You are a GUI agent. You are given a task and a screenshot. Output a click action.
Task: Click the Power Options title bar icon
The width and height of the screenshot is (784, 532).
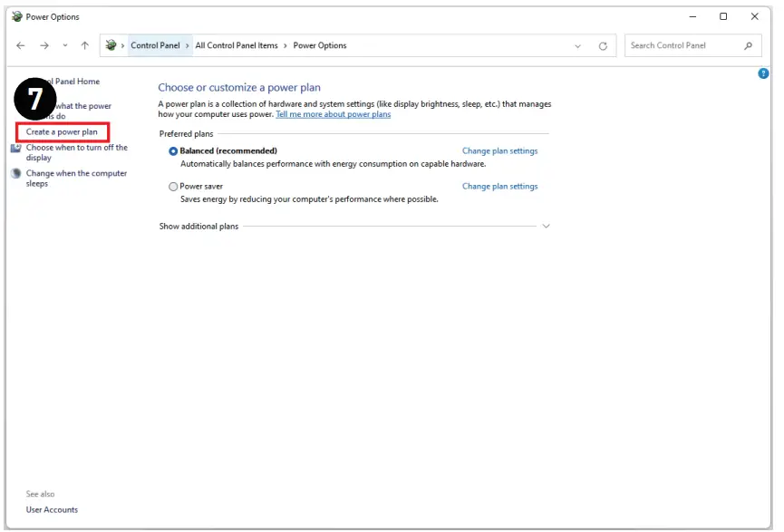(x=17, y=16)
